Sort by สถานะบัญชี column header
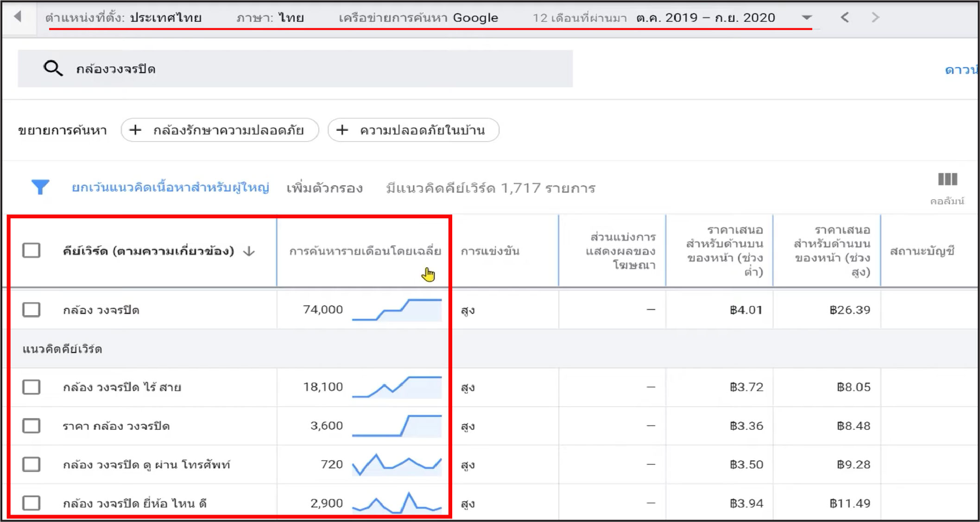980x522 pixels. click(922, 251)
